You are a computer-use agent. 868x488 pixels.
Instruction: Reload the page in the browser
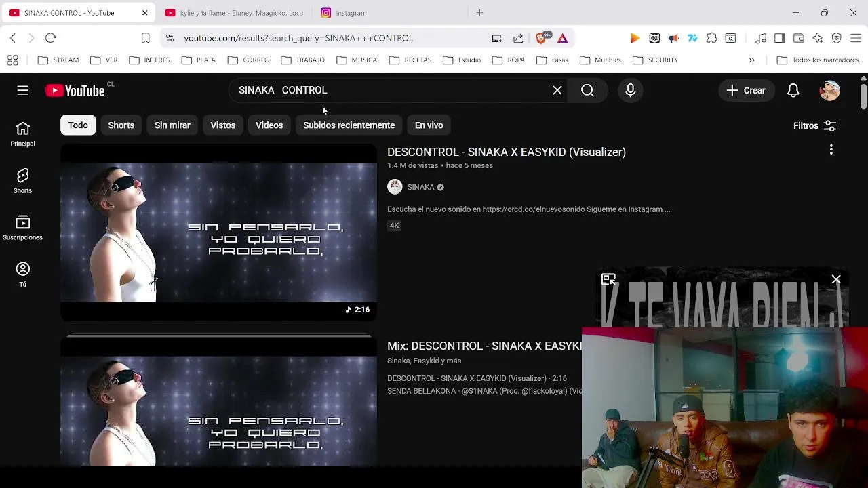[x=50, y=38]
